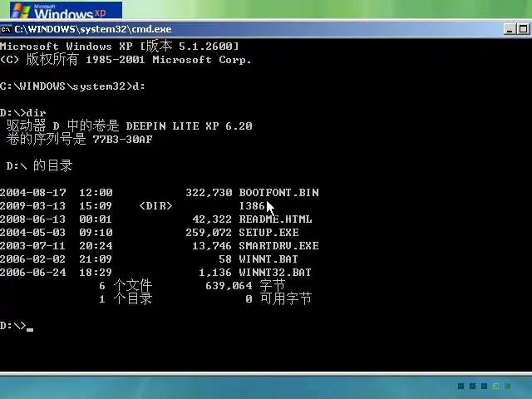532x399 pixels.
Task: Click the WINNT32.BAT file name
Action: pos(275,273)
